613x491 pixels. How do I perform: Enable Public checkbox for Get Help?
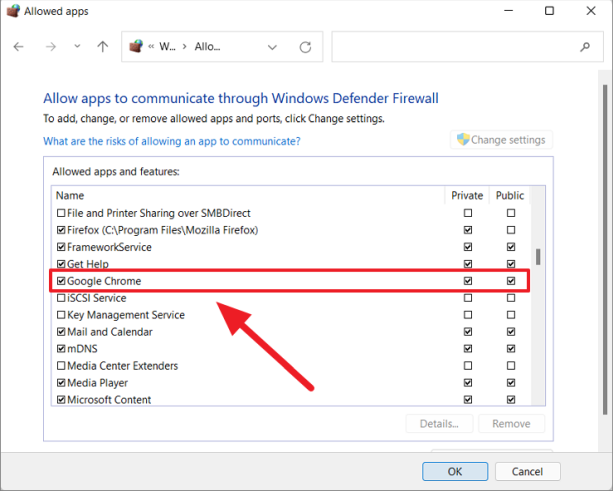click(511, 264)
